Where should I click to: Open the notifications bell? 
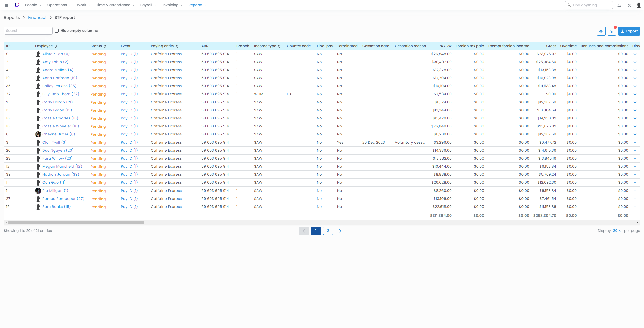pyautogui.click(x=619, y=5)
